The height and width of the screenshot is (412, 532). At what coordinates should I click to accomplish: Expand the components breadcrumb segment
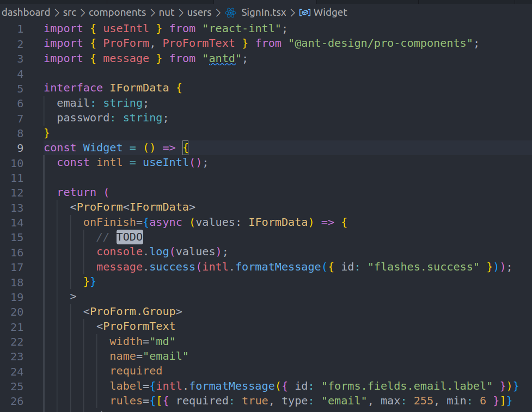point(117,12)
